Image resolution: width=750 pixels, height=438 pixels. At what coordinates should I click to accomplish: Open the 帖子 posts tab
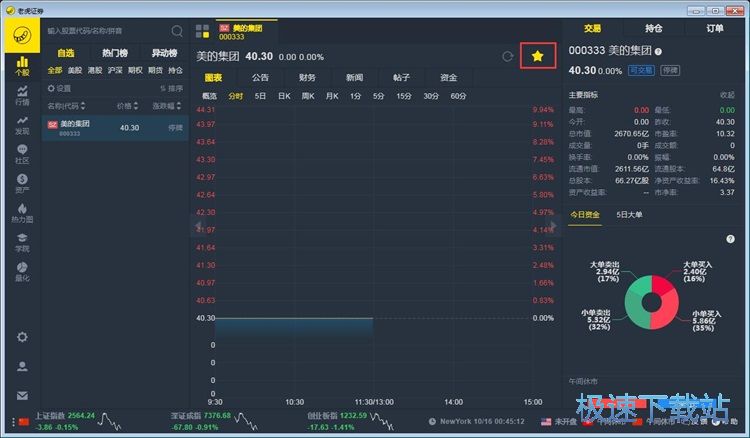(x=401, y=77)
